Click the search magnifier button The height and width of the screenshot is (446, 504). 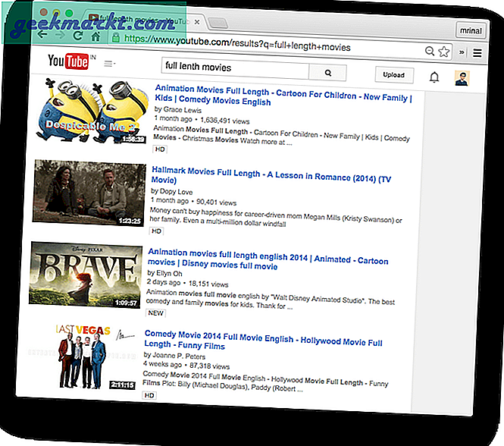point(328,73)
